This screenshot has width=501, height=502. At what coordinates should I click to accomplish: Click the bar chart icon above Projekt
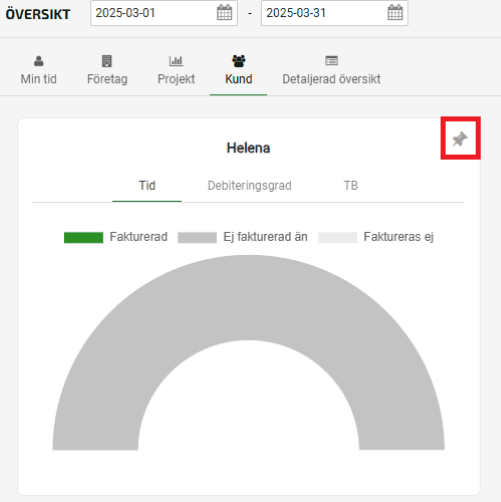click(x=176, y=61)
